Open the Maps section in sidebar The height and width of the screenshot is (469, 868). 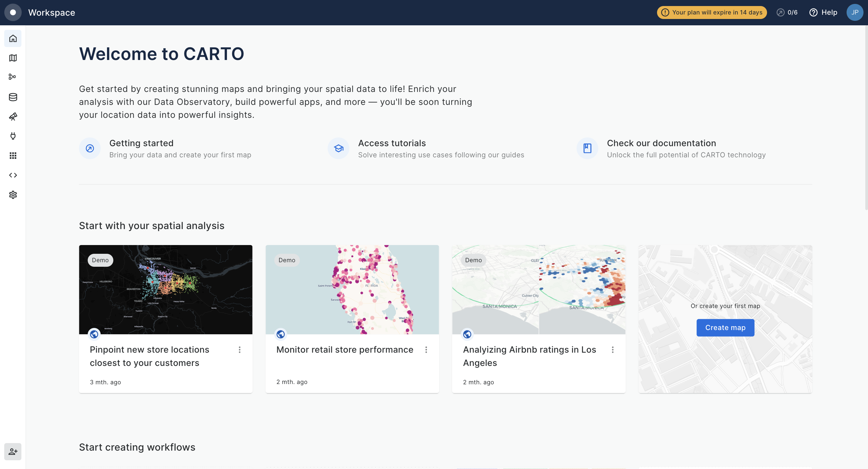[13, 58]
